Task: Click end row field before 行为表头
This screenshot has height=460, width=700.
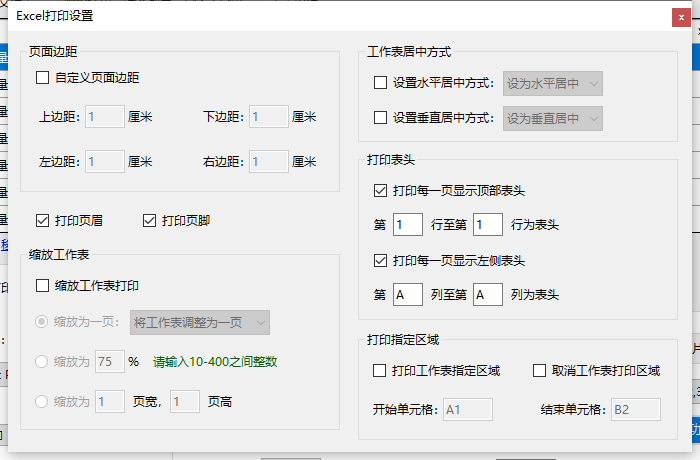Action: 488,225
